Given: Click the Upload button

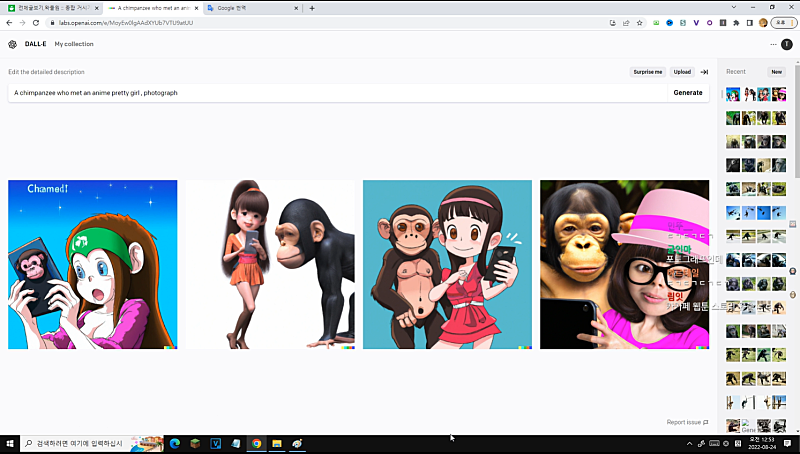Looking at the screenshot, I should tap(682, 72).
